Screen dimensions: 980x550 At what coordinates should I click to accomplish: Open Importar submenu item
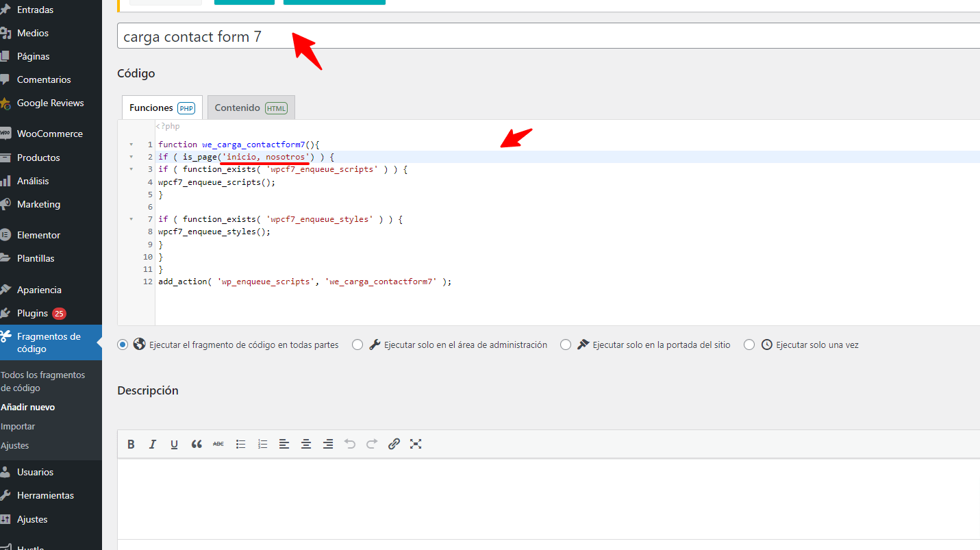[18, 426]
